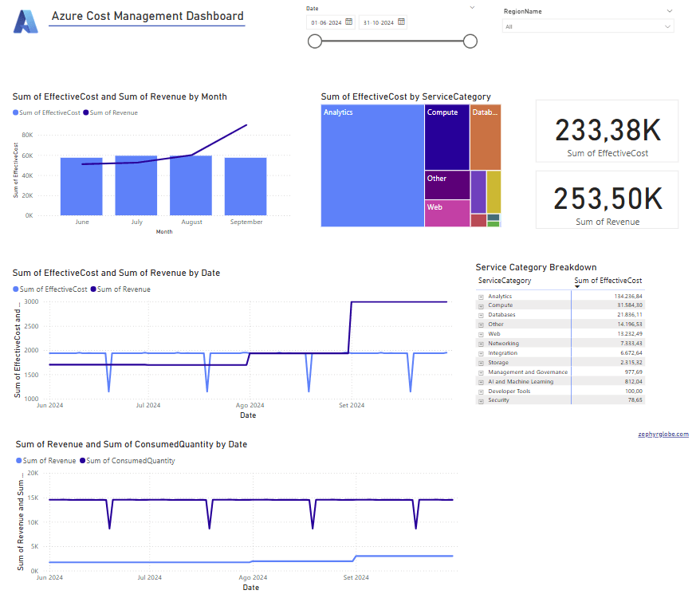Expand the Compute row in breakdown table

[481, 306]
